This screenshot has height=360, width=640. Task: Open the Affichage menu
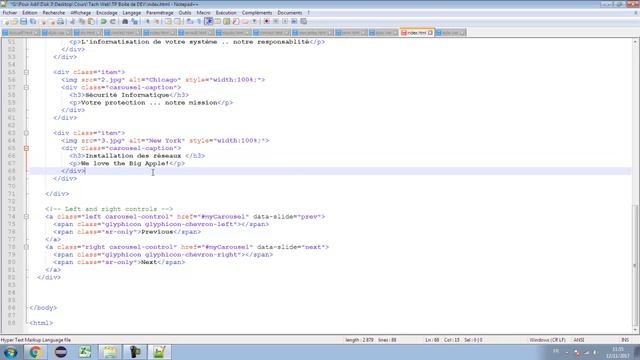click(x=80, y=13)
